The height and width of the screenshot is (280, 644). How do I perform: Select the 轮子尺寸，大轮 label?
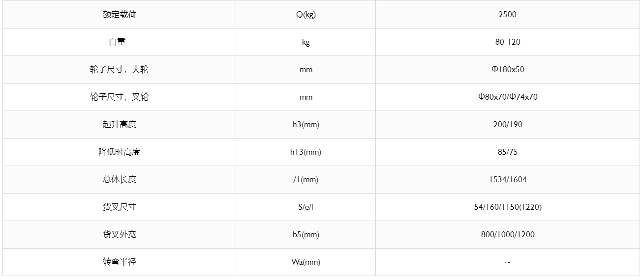(119, 69)
